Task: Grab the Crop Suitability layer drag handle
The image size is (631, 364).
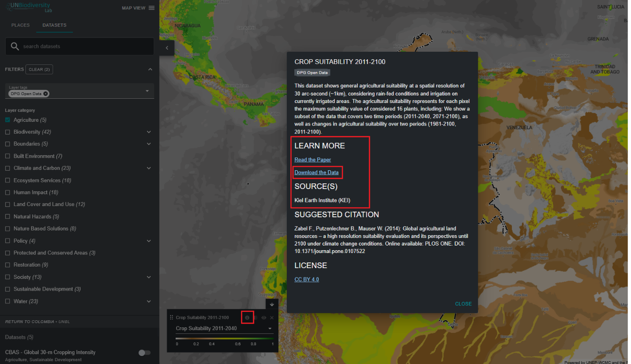Action: coord(171,317)
